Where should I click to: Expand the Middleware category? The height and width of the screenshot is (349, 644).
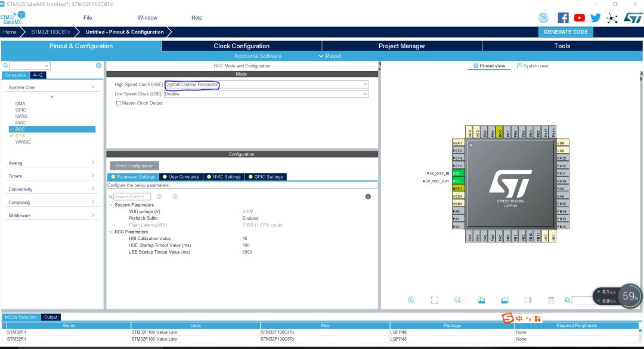tap(93, 216)
